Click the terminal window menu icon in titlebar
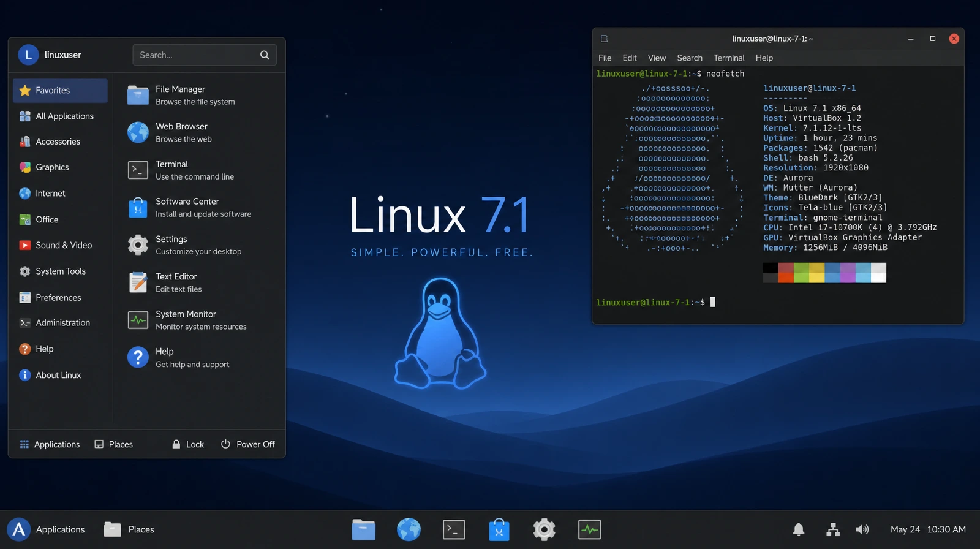 click(604, 39)
